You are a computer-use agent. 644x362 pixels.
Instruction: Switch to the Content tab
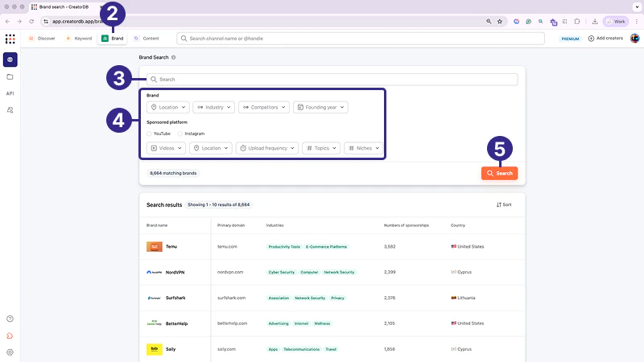(x=147, y=39)
